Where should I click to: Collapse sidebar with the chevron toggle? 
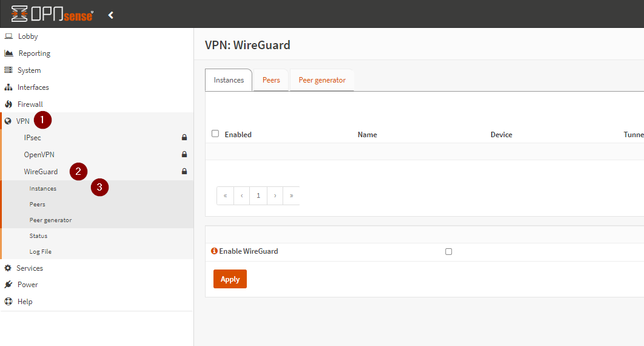click(x=111, y=15)
